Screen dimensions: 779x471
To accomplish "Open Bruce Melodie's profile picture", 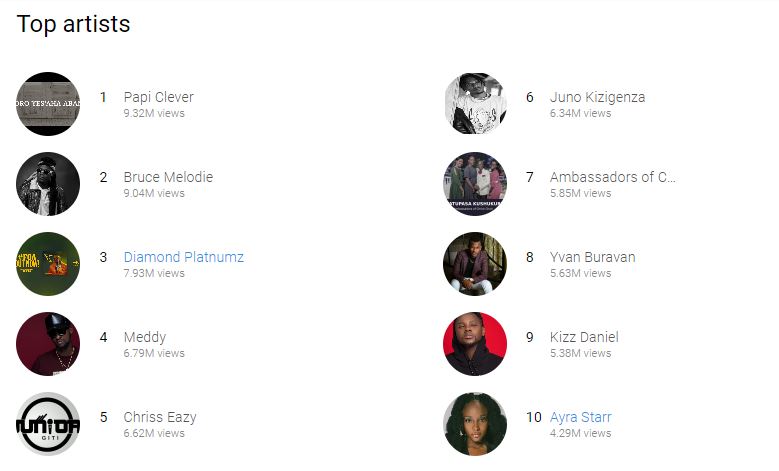I will click(48, 184).
